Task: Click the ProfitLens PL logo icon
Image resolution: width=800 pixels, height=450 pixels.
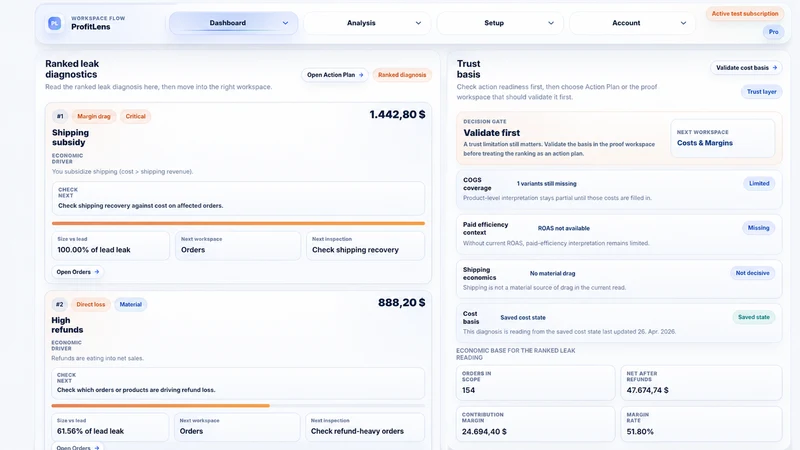Action: pyautogui.click(x=55, y=23)
